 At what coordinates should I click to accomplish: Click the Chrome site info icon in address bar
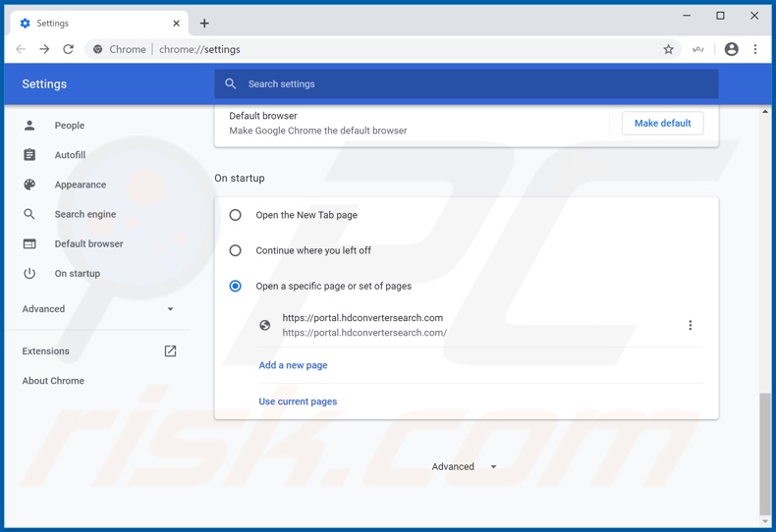[98, 49]
